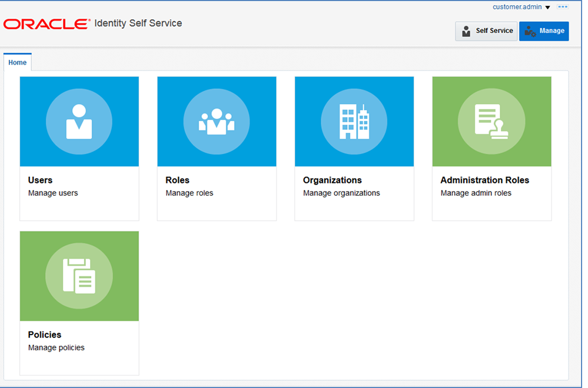588x388 pixels.
Task: Click the Self Service button
Action: (x=486, y=31)
